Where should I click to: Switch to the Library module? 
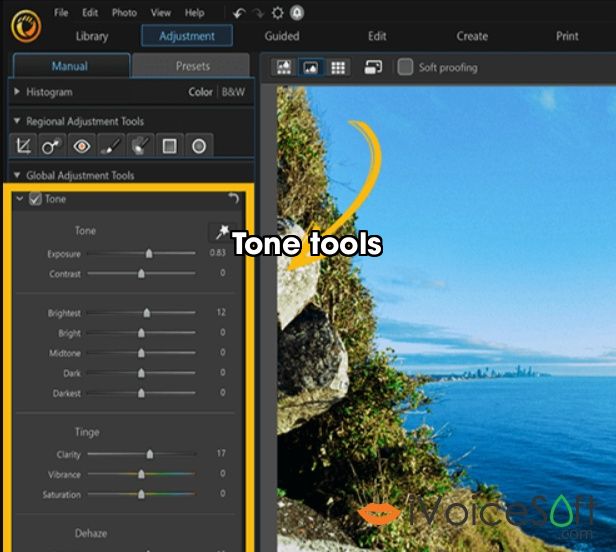click(92, 36)
